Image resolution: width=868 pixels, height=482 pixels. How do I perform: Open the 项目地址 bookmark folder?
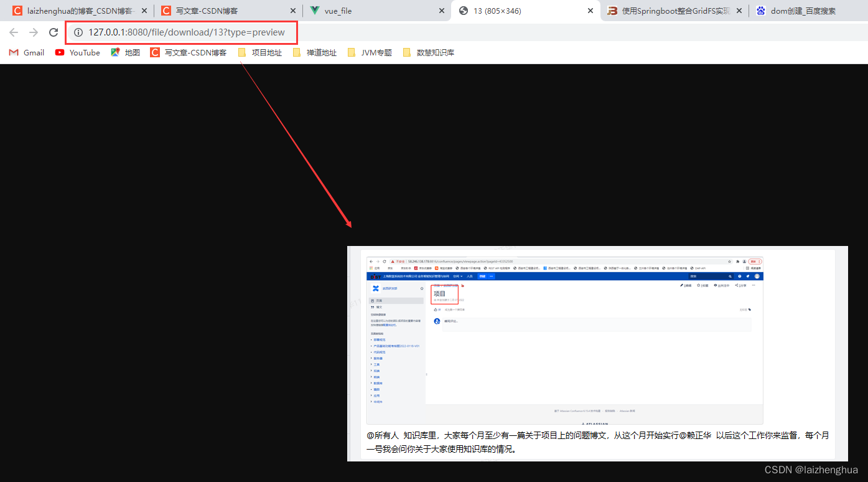(259, 53)
